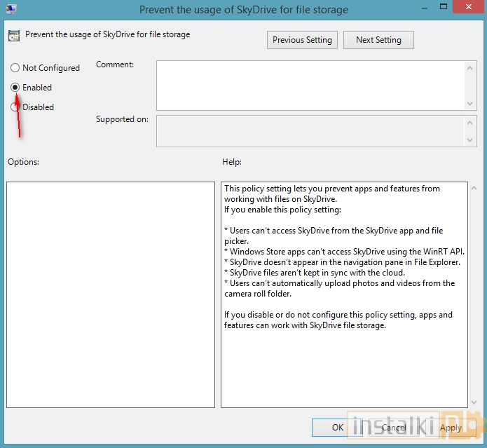Click the Supported on text area
The width and height of the screenshot is (487, 448).
[310, 131]
